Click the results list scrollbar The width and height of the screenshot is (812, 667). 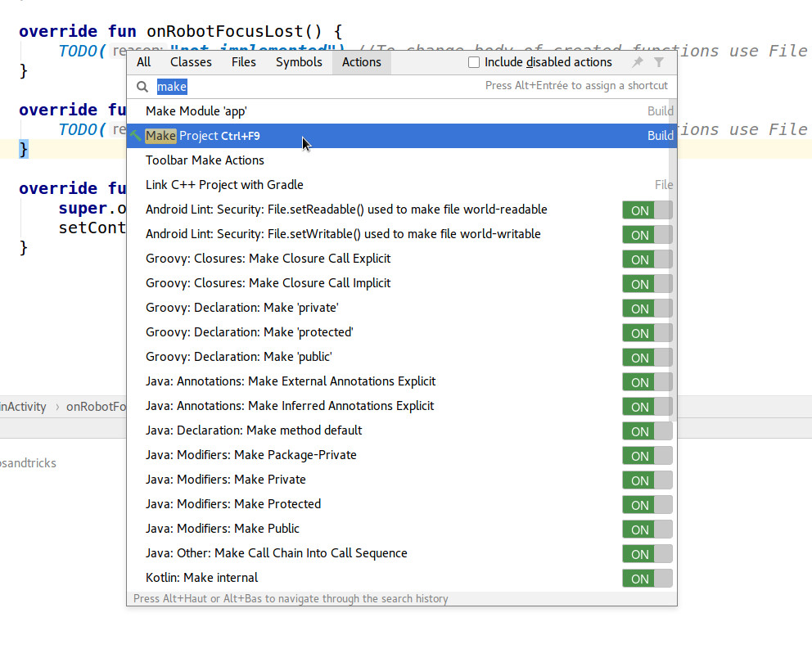coord(673,260)
